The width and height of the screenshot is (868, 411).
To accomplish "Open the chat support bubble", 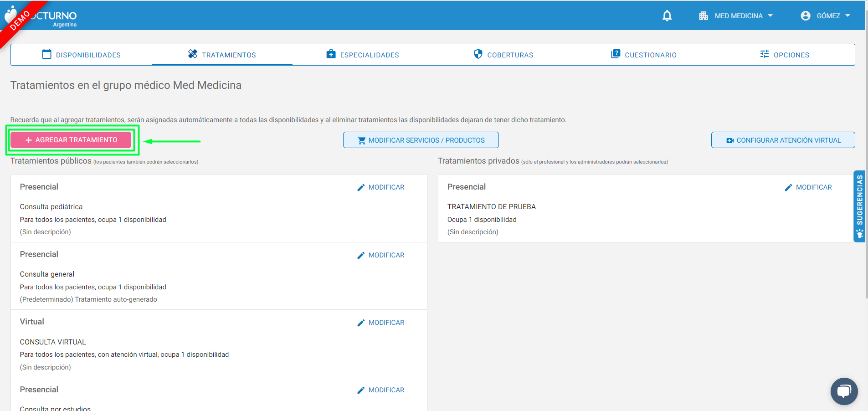I will (844, 391).
